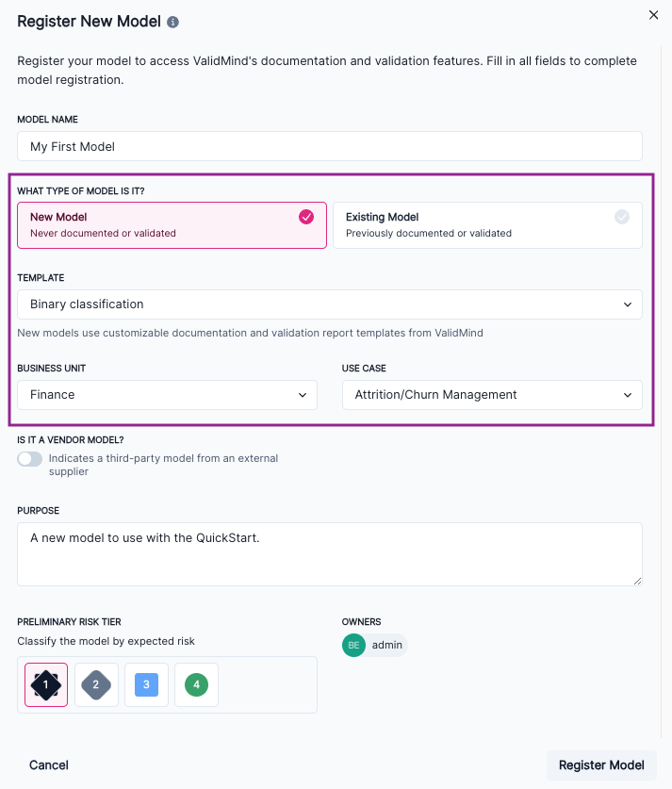This screenshot has height=789, width=672.
Task: Select risk tier 3 diamond icon
Action: pyautogui.click(x=146, y=684)
